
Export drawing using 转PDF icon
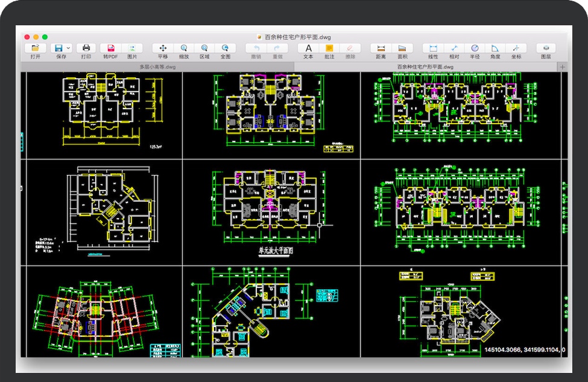(x=110, y=48)
